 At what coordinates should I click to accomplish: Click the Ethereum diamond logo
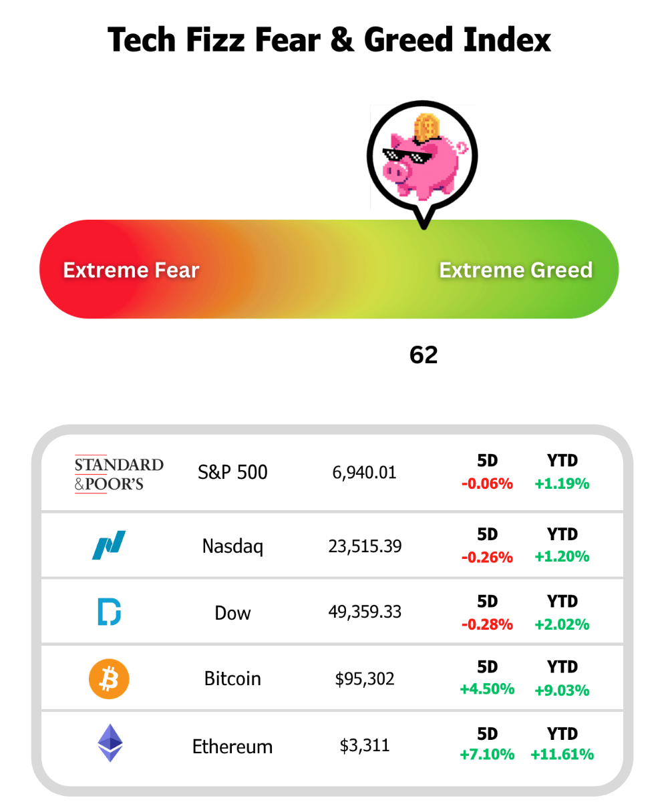click(110, 743)
